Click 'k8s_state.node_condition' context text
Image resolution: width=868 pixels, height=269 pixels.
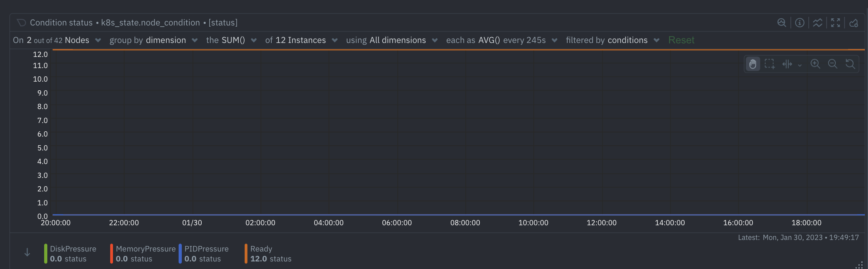tap(150, 23)
